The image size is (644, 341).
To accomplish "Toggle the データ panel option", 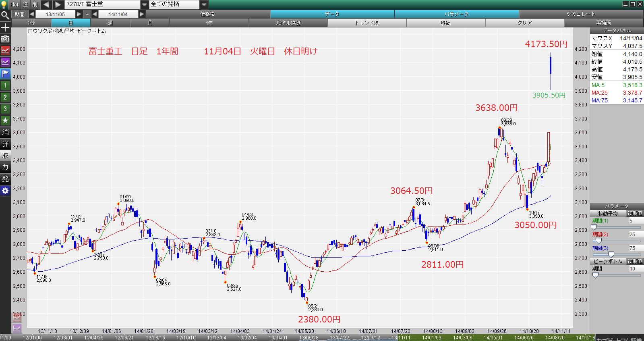I will 332,14.
